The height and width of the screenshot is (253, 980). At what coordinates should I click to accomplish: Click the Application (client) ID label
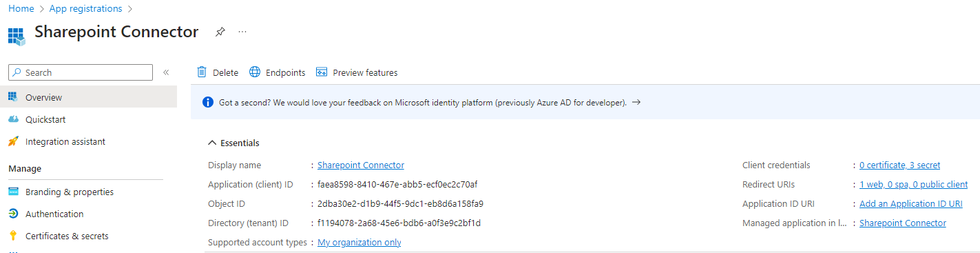pyautogui.click(x=251, y=184)
